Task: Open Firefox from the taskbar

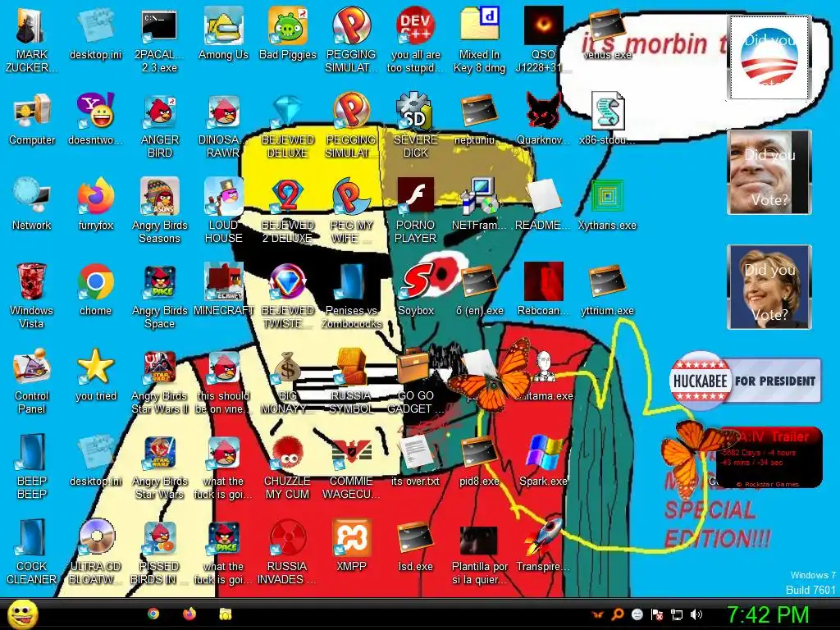Action: click(x=189, y=614)
